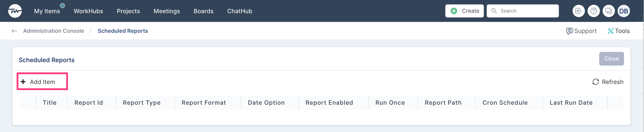644x132 pixels.
Task: Sort by Report Type column header
Action: [x=141, y=103]
